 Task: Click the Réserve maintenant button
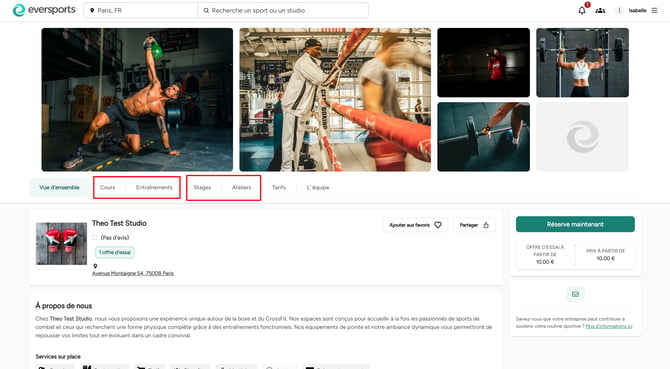[x=575, y=224]
